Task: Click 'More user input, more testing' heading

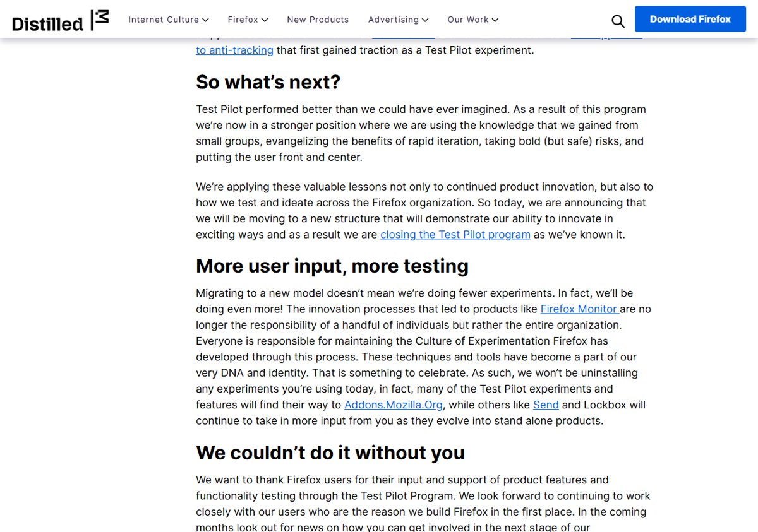Action: (x=332, y=266)
